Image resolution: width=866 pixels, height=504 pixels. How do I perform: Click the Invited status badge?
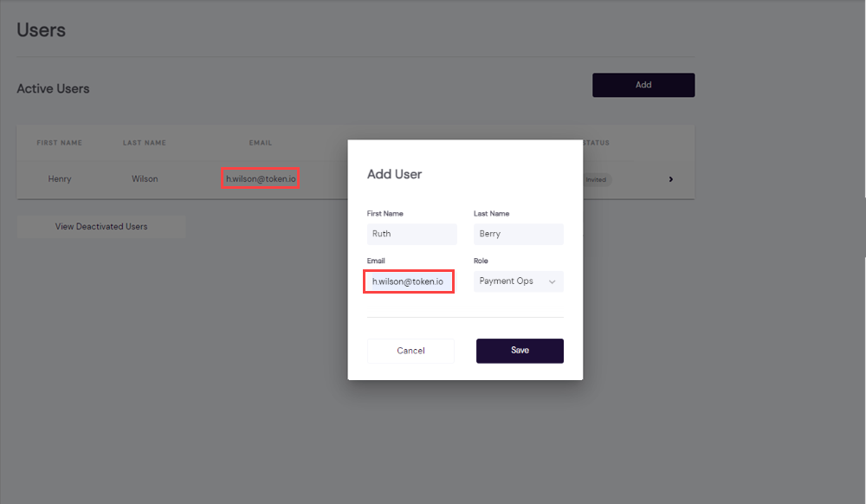(596, 180)
